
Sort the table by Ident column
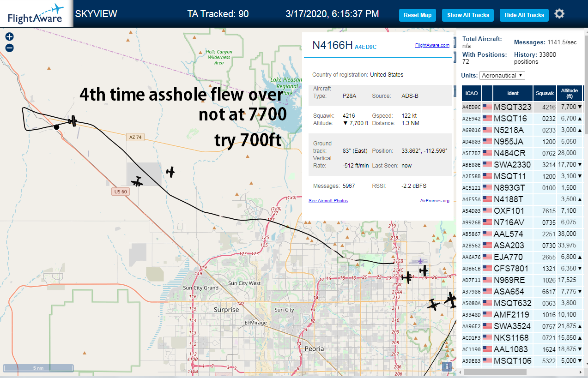513,93
